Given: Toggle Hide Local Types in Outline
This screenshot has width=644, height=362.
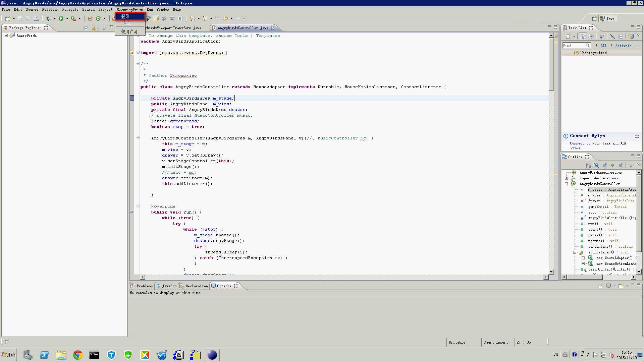Looking at the screenshot, I should pyautogui.click(x=621, y=165).
